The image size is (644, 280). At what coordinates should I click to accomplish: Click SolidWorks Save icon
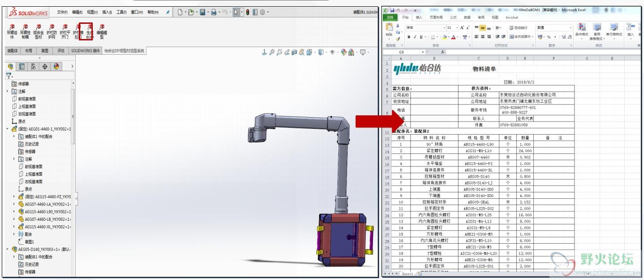click(203, 12)
